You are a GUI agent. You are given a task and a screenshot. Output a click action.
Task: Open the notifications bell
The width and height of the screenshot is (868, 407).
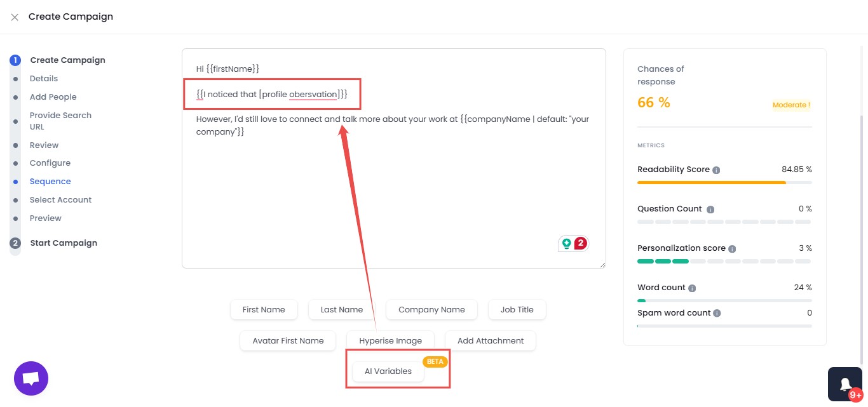coord(845,384)
